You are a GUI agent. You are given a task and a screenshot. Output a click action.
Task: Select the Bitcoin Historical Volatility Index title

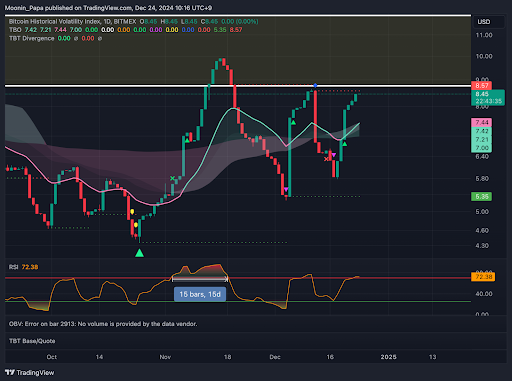(55, 21)
